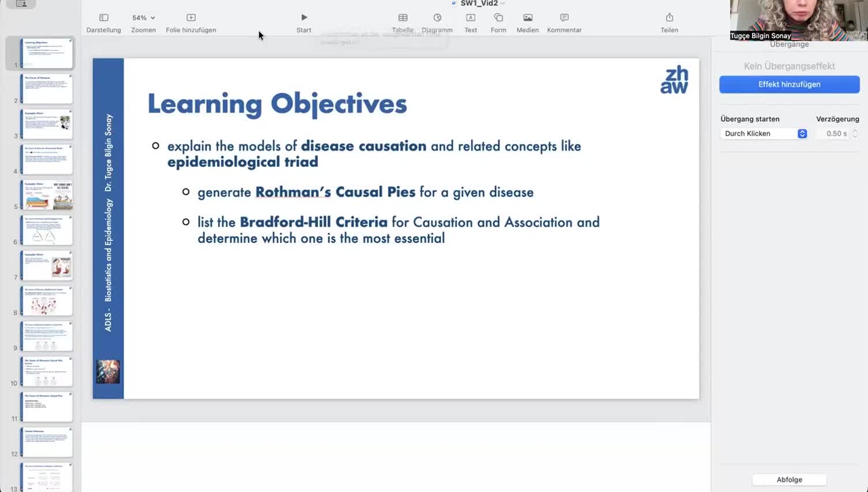The image size is (868, 492).
Task: Expand the SW1_Vid2 document title chevron
Action: [x=502, y=4]
